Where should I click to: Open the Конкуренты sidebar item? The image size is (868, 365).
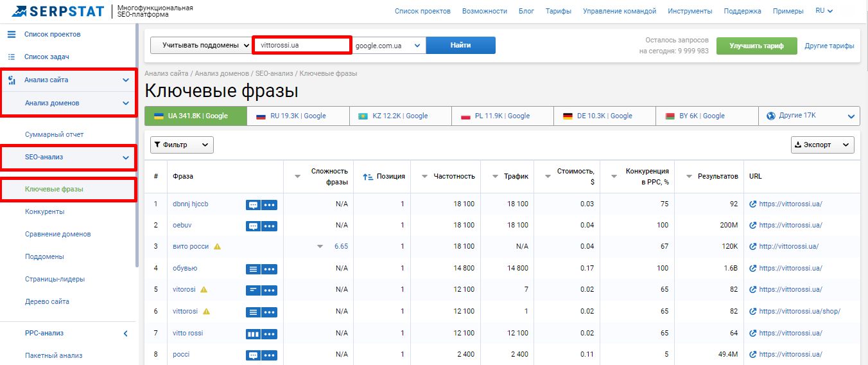coord(45,211)
